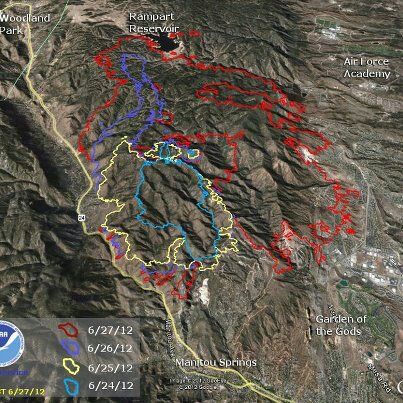Click the Air Force Academy label

click(367, 68)
